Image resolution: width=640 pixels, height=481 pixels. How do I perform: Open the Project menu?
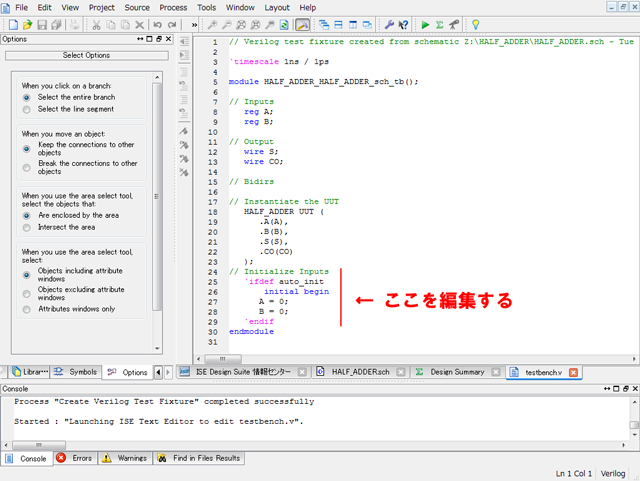point(102,8)
